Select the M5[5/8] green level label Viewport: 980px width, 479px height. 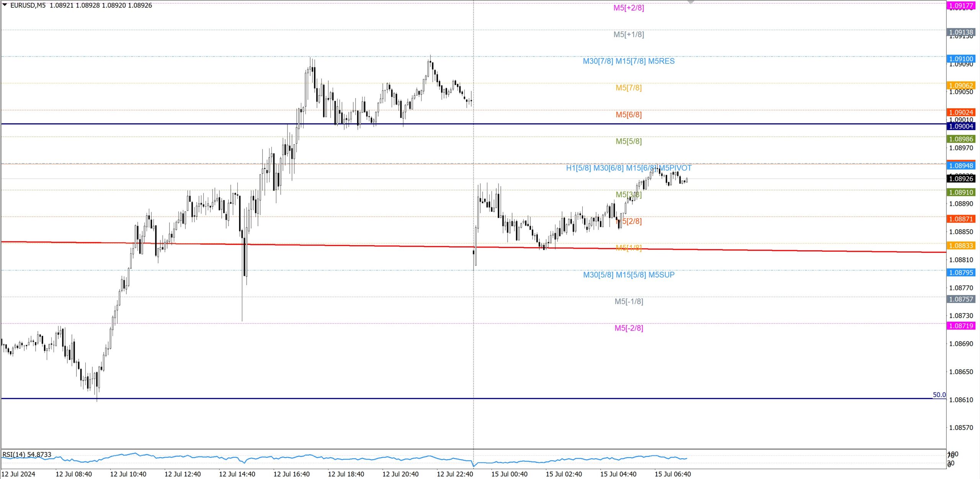628,142
